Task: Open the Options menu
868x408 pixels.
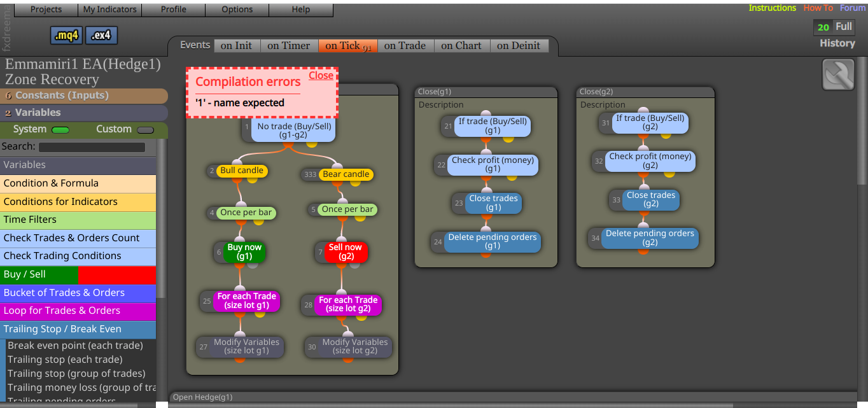Action: [x=237, y=10]
